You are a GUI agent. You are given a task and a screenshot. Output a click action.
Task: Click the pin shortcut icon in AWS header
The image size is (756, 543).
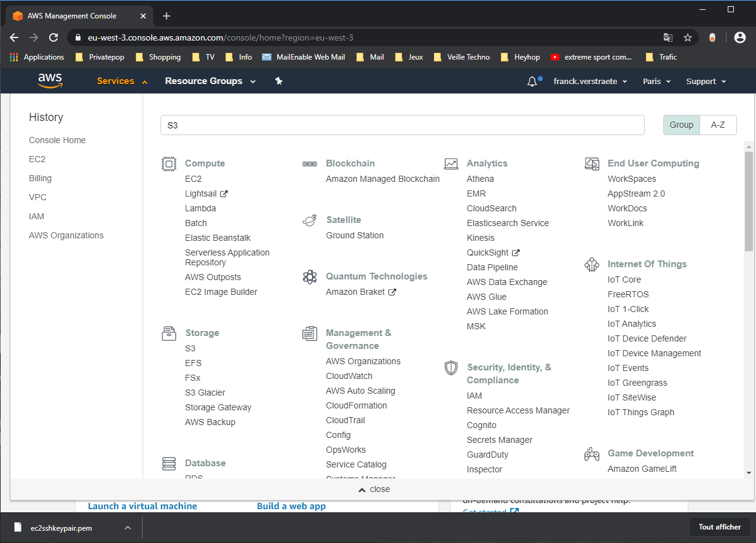click(278, 81)
